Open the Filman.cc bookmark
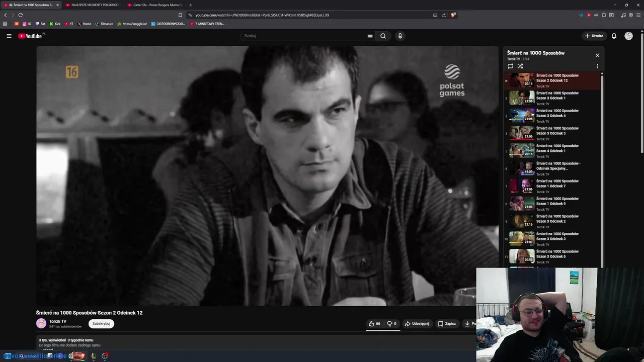 pyautogui.click(x=104, y=24)
